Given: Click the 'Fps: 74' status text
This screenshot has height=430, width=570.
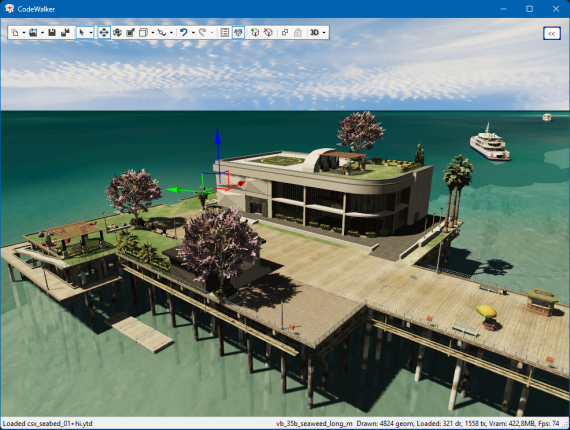Looking at the screenshot, I should [550, 423].
